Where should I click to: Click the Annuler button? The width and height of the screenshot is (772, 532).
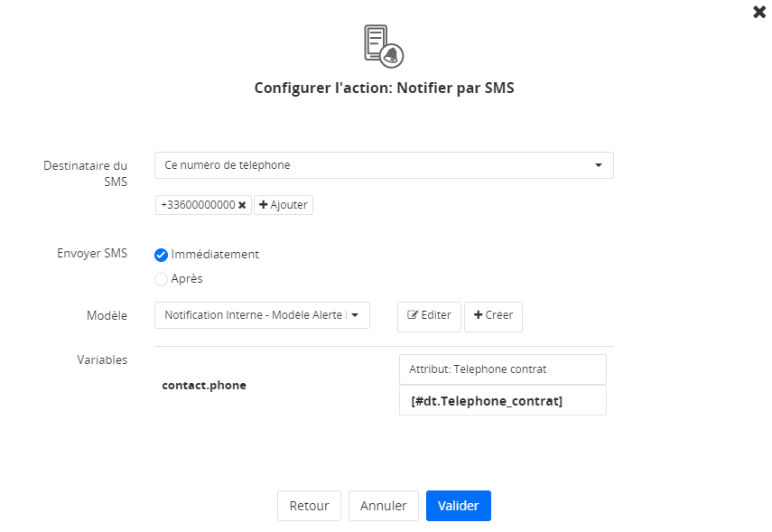click(384, 506)
